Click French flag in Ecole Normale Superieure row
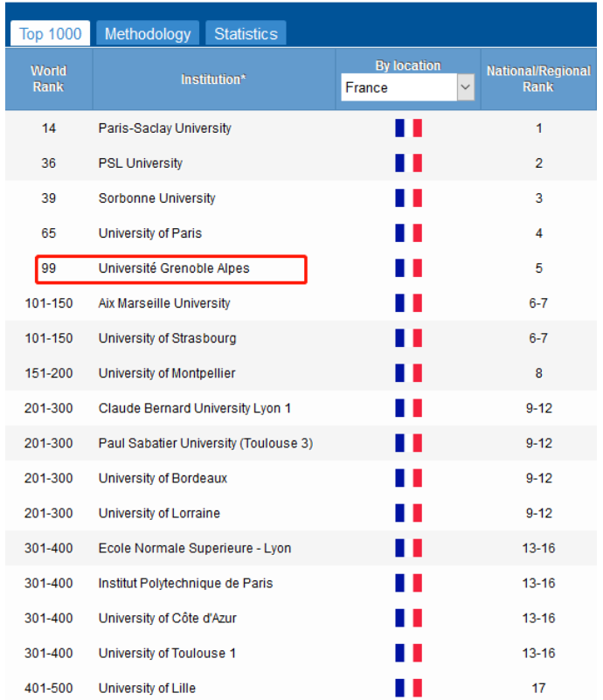This screenshot has width=603, height=700. pyautogui.click(x=408, y=548)
